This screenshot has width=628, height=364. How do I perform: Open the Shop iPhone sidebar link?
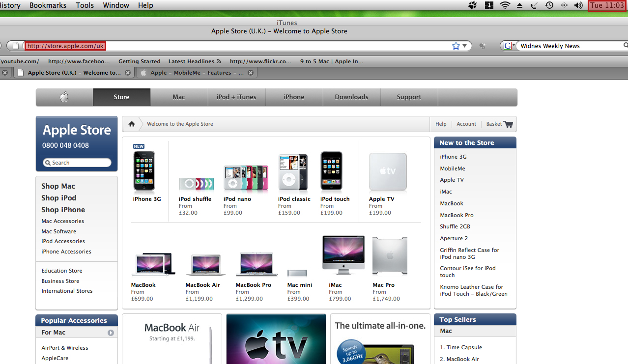63,210
